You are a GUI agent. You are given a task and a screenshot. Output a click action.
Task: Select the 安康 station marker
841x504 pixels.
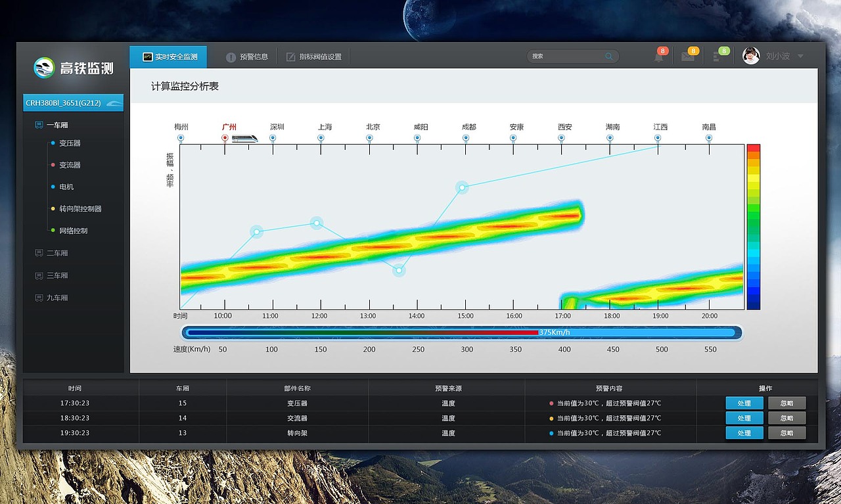click(x=513, y=138)
